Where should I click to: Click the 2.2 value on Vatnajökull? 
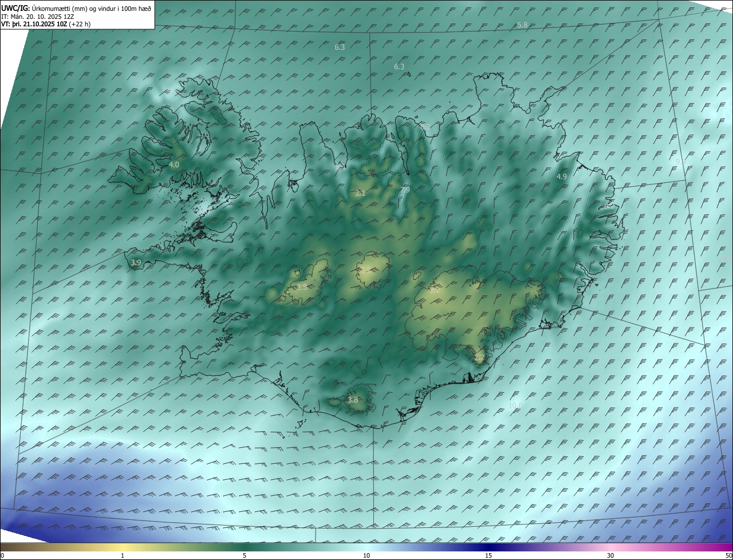tap(435, 290)
